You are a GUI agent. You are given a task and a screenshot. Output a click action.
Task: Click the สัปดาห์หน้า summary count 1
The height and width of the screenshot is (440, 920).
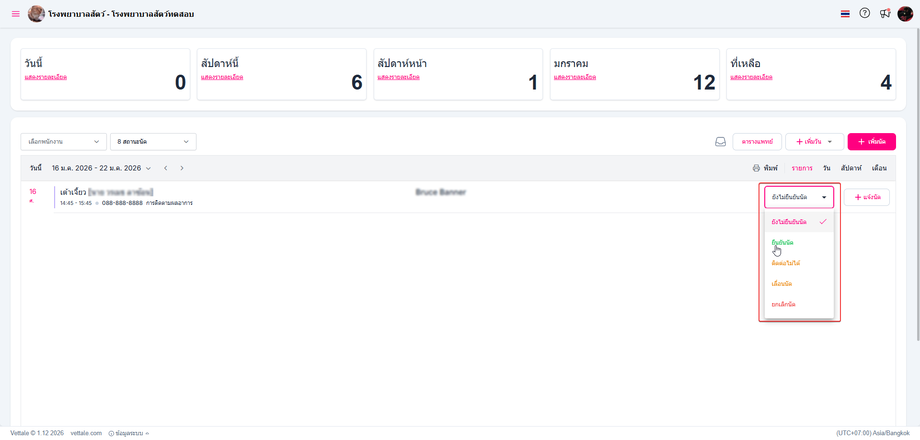point(533,83)
